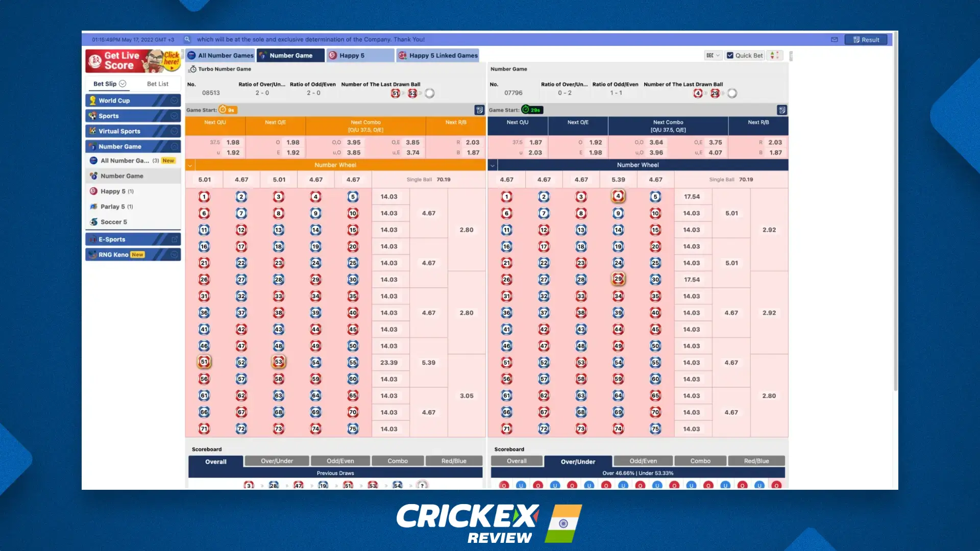Collapse the left Number Wheel panel

(190, 165)
